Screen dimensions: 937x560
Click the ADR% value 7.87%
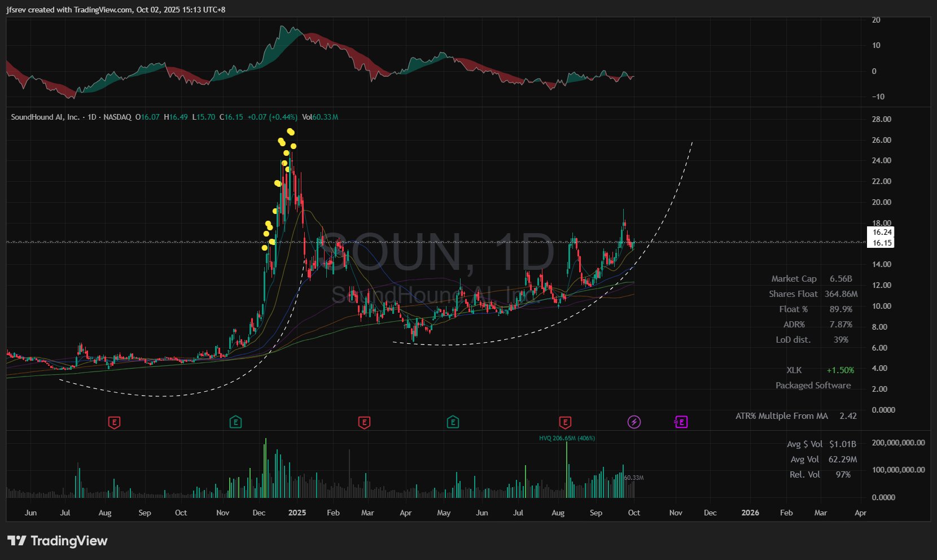[x=841, y=324]
